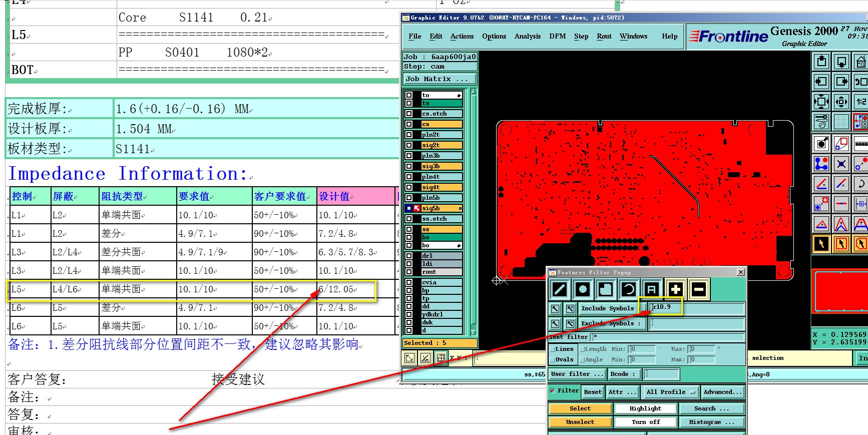
Task: Toggle the Length checkbox
Action: point(582,349)
